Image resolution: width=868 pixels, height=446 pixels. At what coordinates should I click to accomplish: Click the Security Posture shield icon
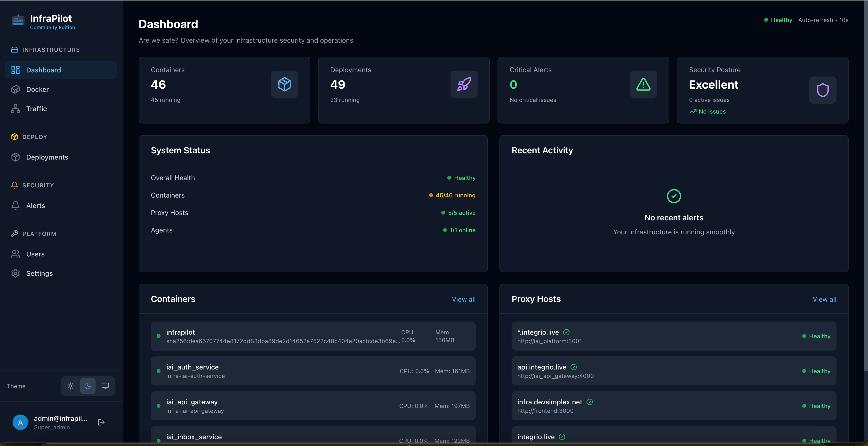point(822,90)
